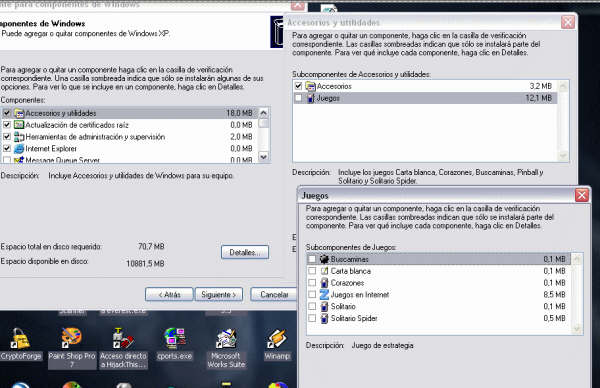Screen dimensions: 600x388
Task: Click the Actualización de certificados raíz icon
Action: click(x=19, y=125)
